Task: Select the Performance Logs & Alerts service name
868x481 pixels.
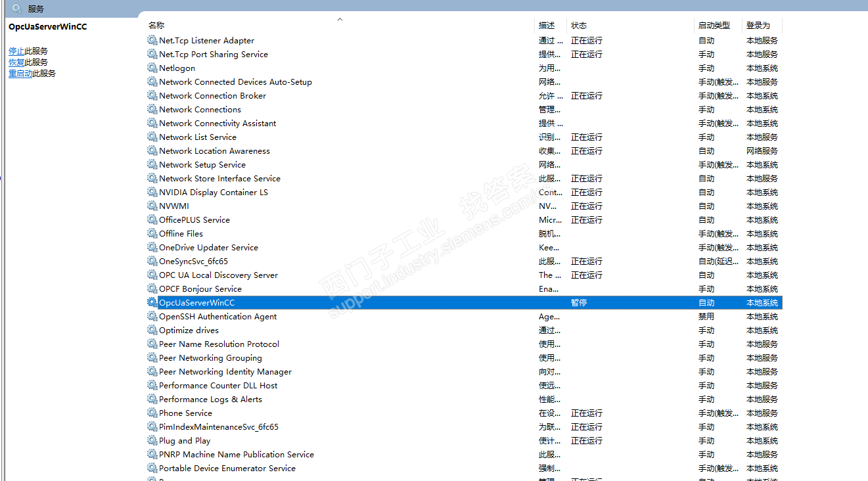Action: coord(210,399)
